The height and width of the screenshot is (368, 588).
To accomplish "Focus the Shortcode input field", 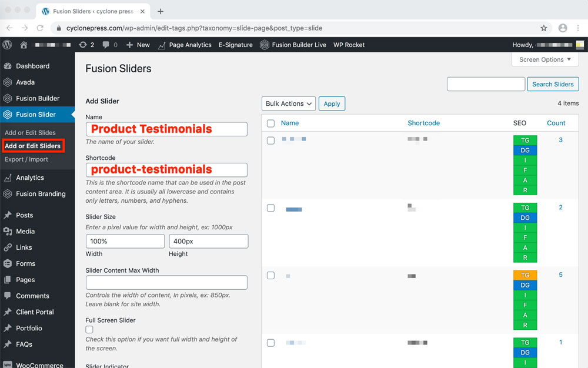I will click(x=166, y=170).
